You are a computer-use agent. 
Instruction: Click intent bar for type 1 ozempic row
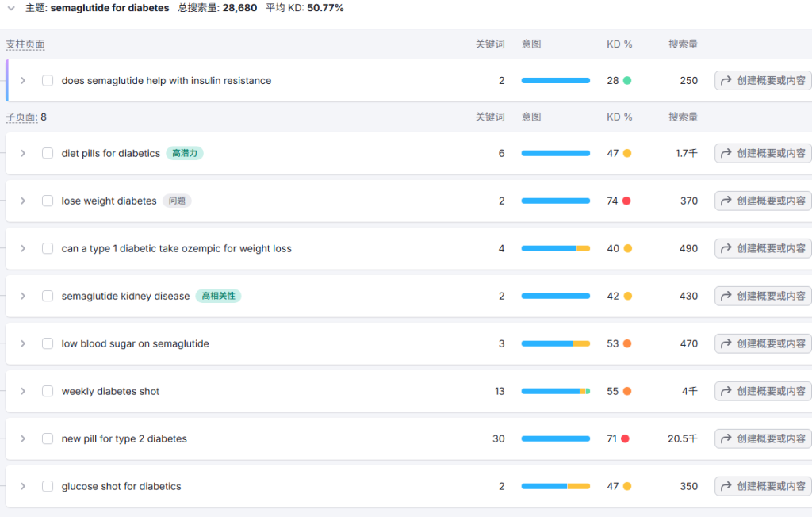(x=556, y=249)
